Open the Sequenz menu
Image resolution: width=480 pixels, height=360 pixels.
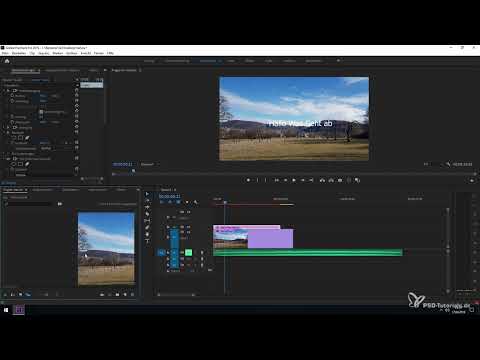coord(44,53)
